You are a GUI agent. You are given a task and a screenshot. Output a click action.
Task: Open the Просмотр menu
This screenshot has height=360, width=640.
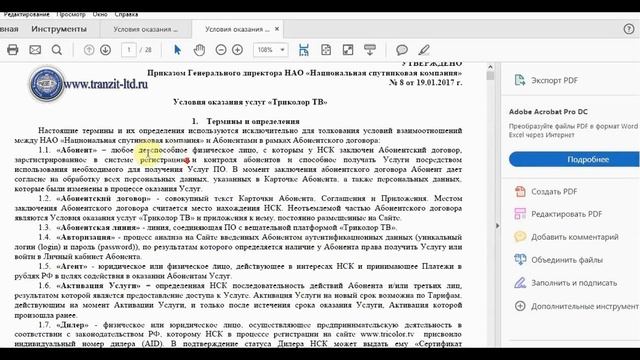71,14
